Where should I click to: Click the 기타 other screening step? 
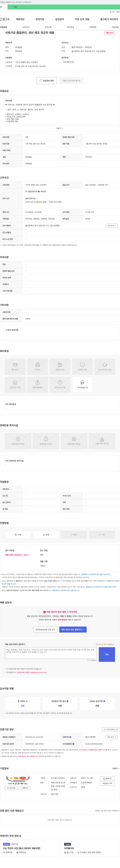point(102,535)
